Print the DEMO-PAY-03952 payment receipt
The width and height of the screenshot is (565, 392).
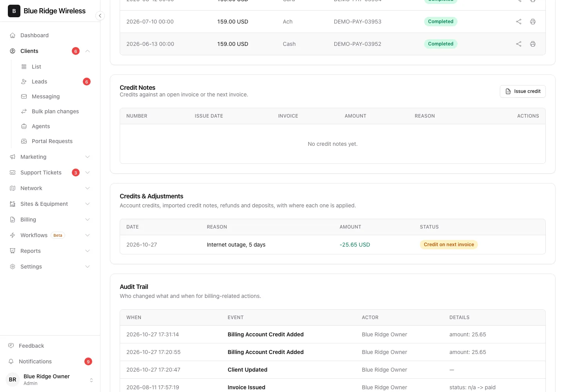[x=533, y=44]
